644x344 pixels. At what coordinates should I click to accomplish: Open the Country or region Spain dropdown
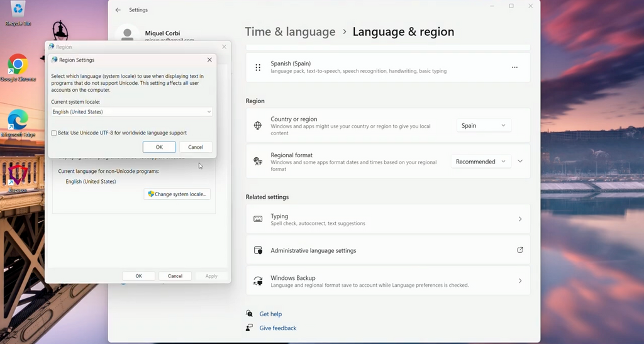tap(483, 126)
